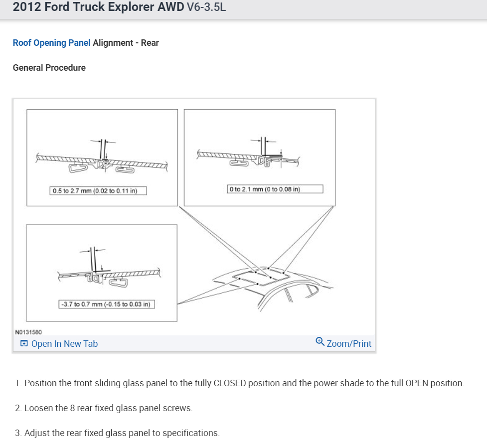Image resolution: width=487 pixels, height=448 pixels.
Task: Click the Zoom/Print text link
Action: 349,343
